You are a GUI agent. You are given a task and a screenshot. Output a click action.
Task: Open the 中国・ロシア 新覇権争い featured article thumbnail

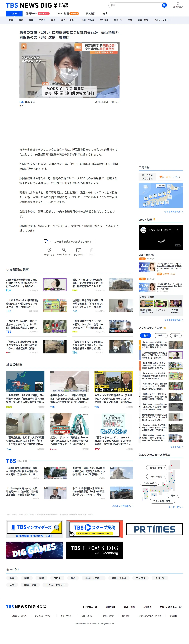(114, 382)
